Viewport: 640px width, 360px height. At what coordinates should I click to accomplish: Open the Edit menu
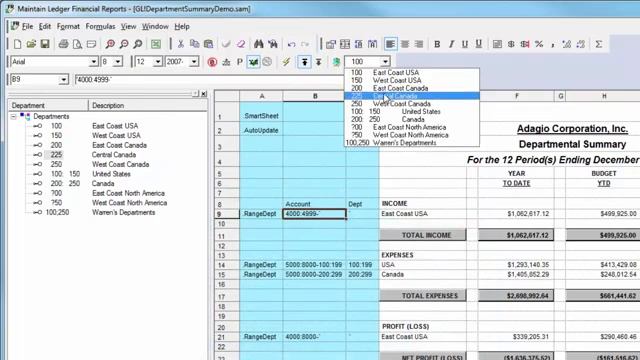click(x=45, y=27)
